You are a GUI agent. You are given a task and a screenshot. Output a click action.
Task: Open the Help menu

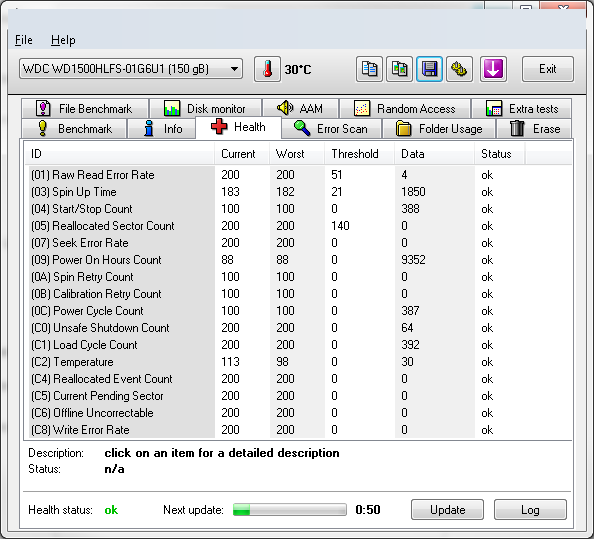click(x=63, y=40)
